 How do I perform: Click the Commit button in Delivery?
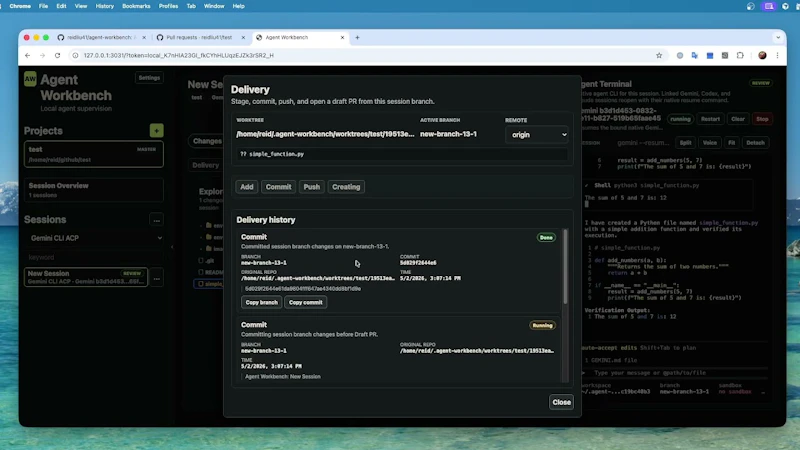[278, 187]
